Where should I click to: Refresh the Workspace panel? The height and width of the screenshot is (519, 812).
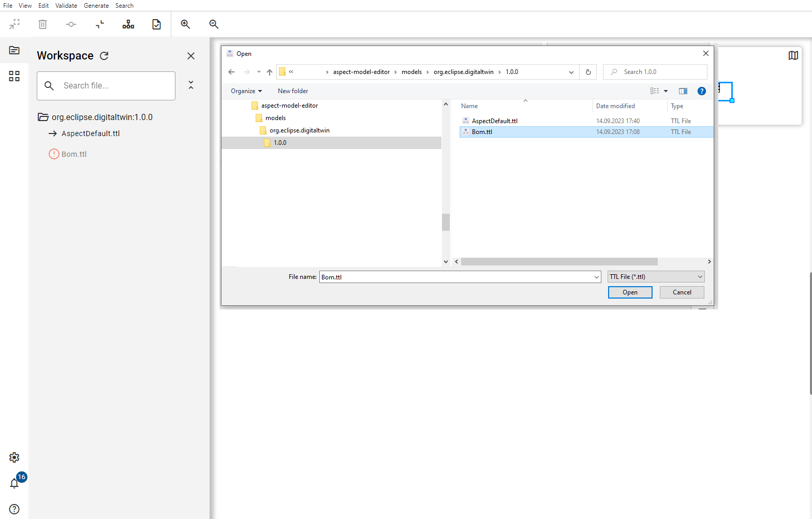(x=104, y=56)
